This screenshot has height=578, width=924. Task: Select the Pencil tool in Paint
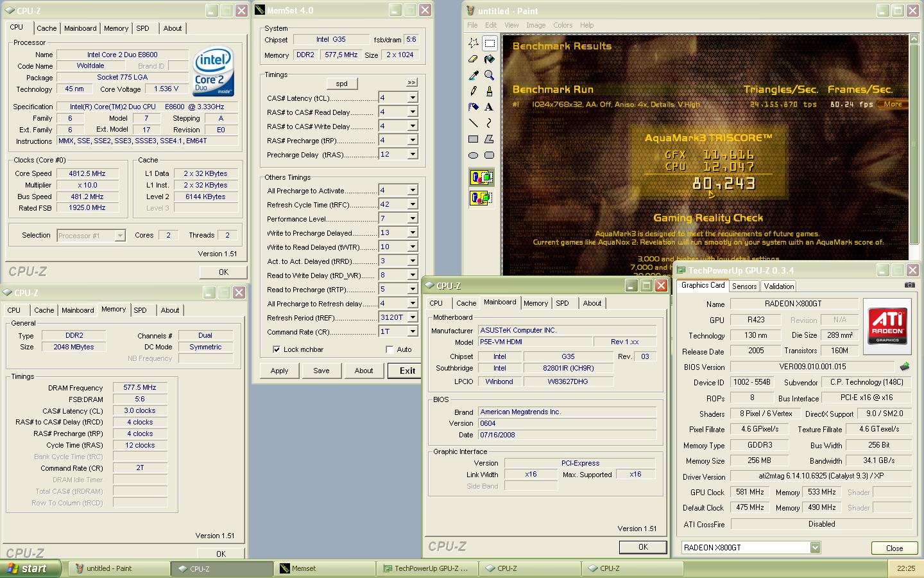click(474, 91)
